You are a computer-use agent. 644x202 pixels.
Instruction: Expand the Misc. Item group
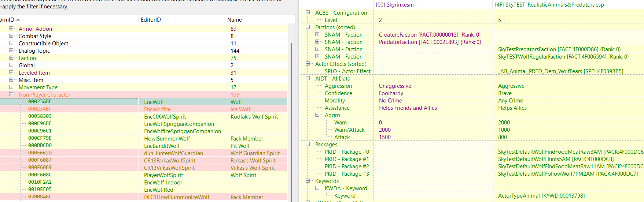pyautogui.click(x=11, y=80)
